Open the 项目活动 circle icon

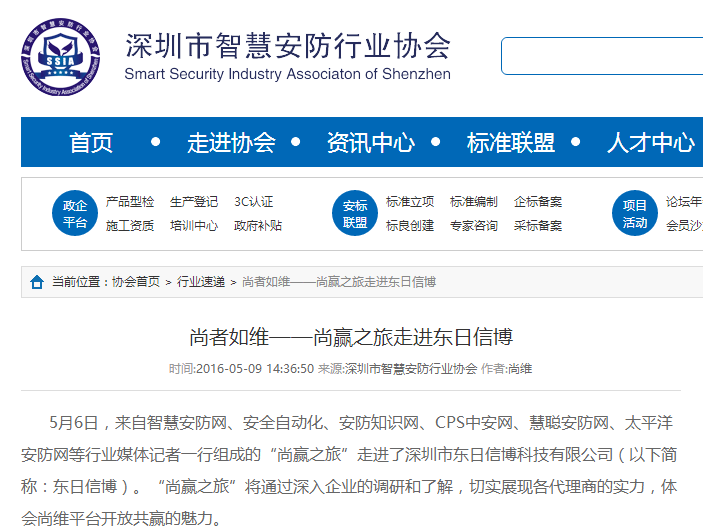634,213
